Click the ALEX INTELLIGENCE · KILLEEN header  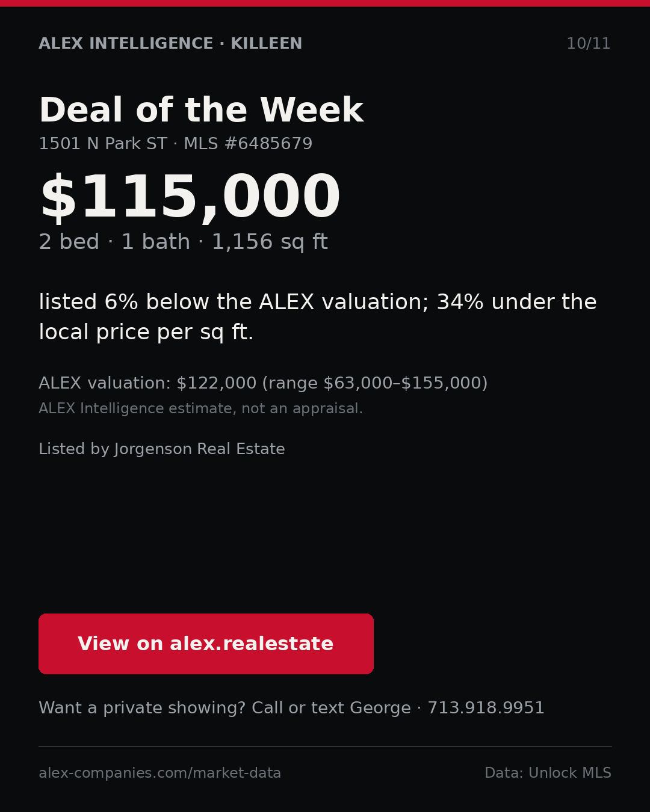click(x=170, y=43)
